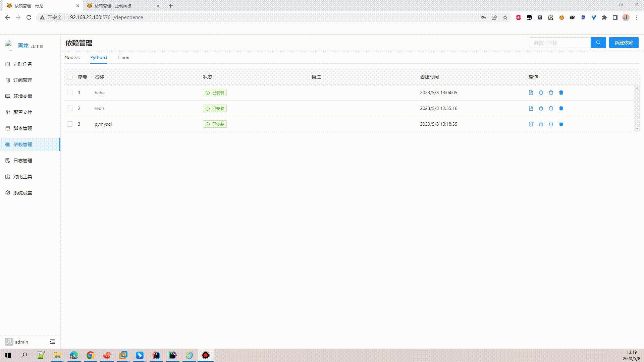Reinstall the haha dependency via the bug icon
Viewport: 644px width, 362px height.
pyautogui.click(x=541, y=93)
